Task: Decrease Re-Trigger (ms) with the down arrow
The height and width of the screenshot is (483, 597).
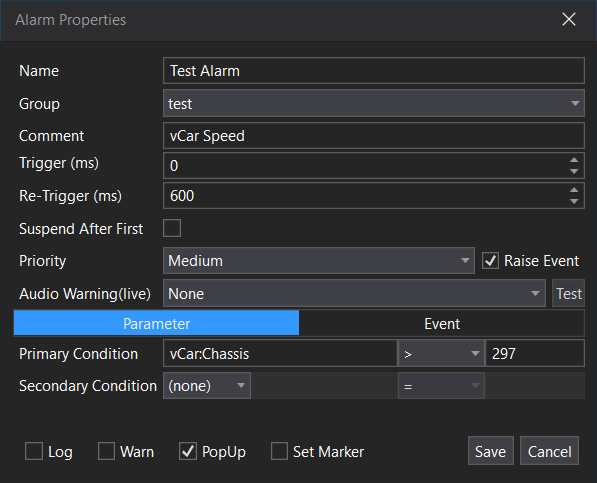Action: coord(574,202)
